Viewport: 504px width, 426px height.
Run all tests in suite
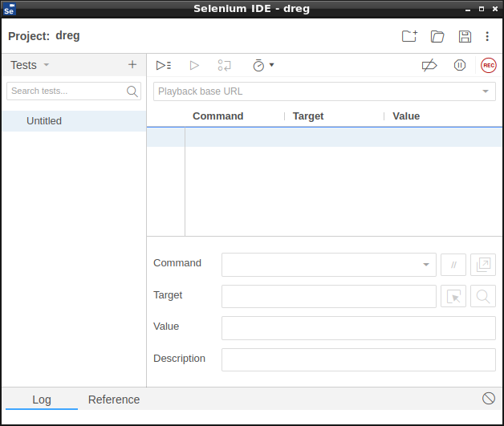164,65
